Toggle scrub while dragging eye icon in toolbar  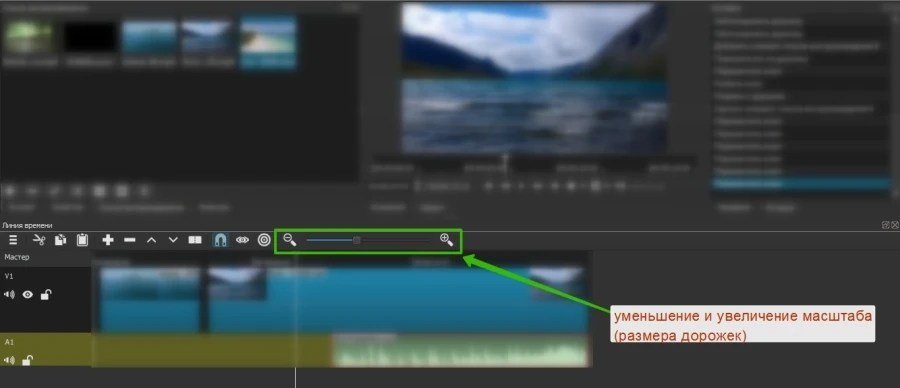point(242,240)
